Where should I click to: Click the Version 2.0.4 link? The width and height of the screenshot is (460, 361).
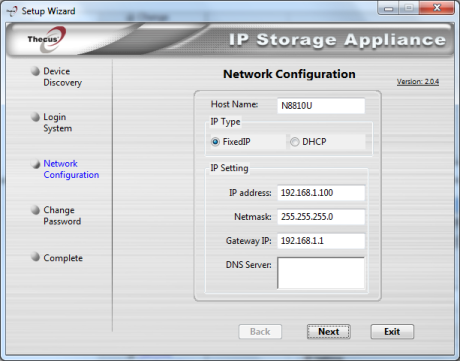[x=418, y=82]
